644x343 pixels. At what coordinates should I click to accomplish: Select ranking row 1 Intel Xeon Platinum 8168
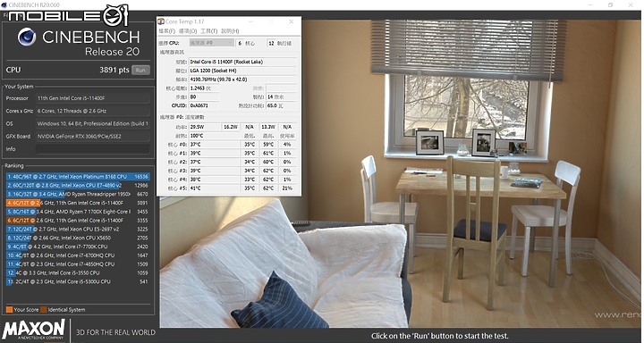[78, 177]
